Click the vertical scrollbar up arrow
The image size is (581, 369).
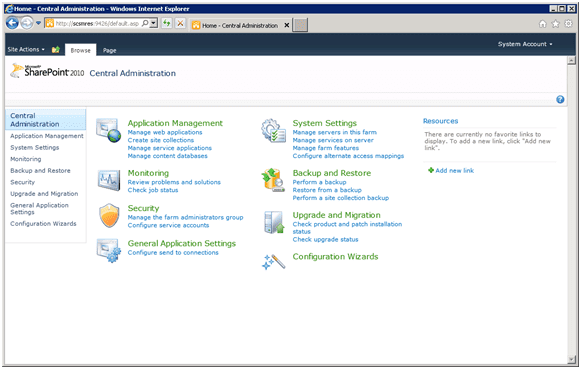click(571, 60)
